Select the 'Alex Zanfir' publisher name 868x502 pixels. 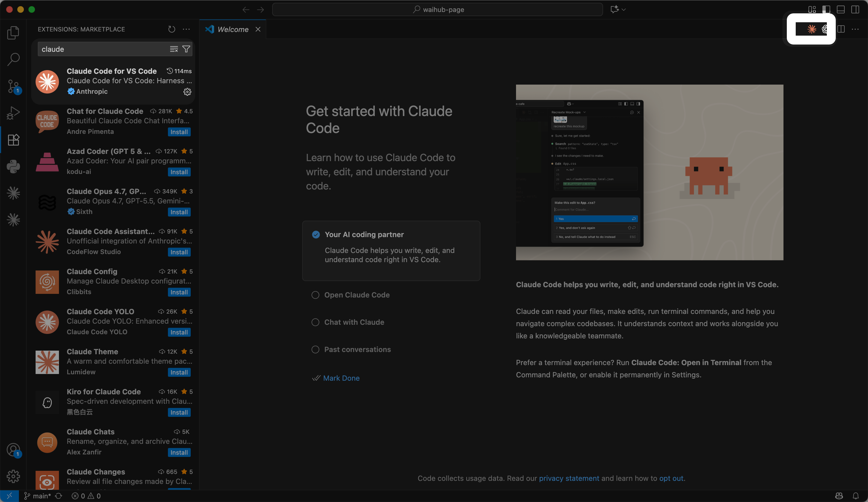[84, 452]
